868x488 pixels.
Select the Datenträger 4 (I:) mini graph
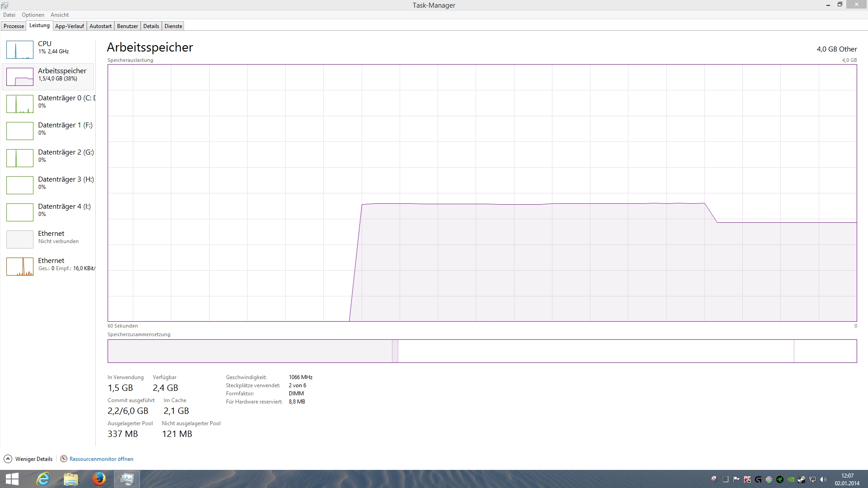20,212
